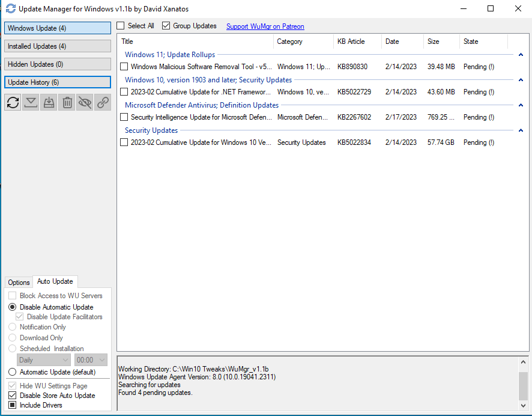The height and width of the screenshot is (416, 532).
Task: Sort by the Size column header
Action: point(441,41)
